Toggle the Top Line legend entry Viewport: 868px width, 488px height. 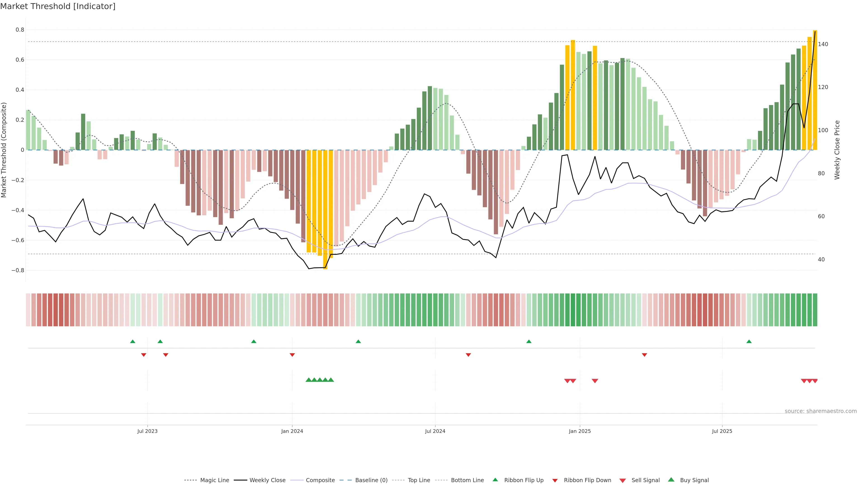pyautogui.click(x=419, y=480)
